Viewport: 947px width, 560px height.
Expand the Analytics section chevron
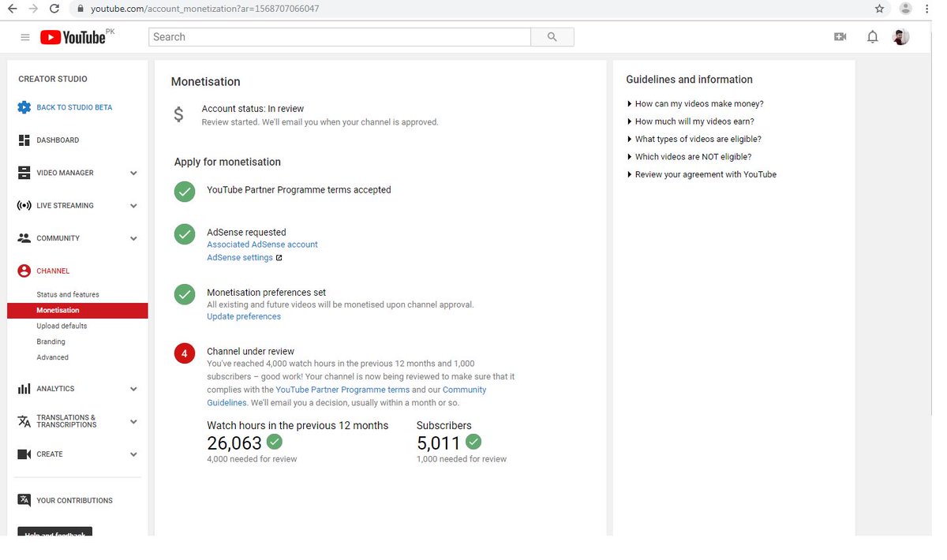click(x=133, y=389)
